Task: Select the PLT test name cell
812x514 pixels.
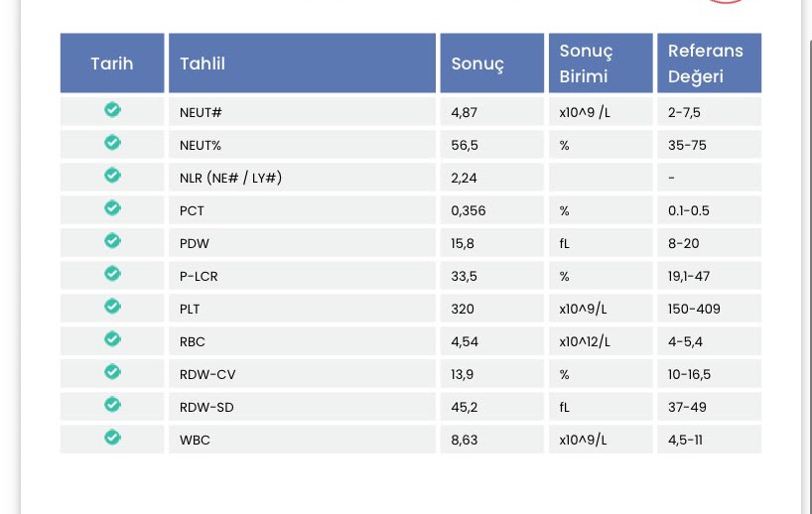Action: 302,309
